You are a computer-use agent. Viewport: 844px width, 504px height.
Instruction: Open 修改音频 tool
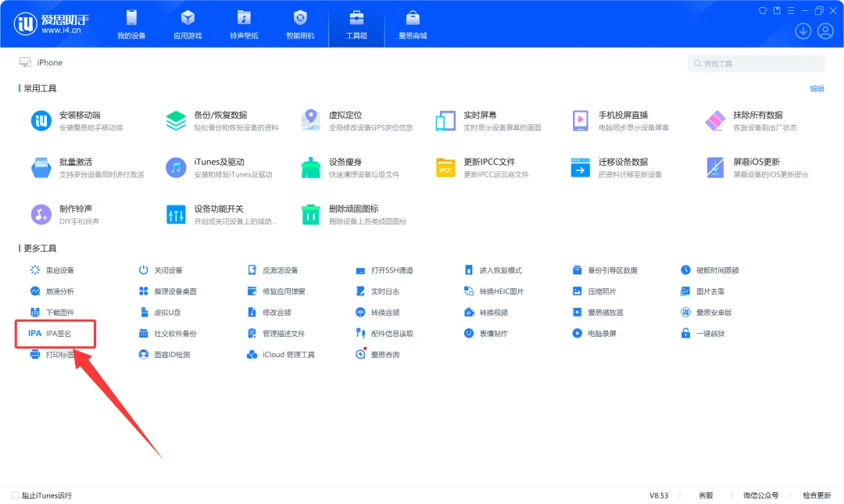(x=269, y=313)
